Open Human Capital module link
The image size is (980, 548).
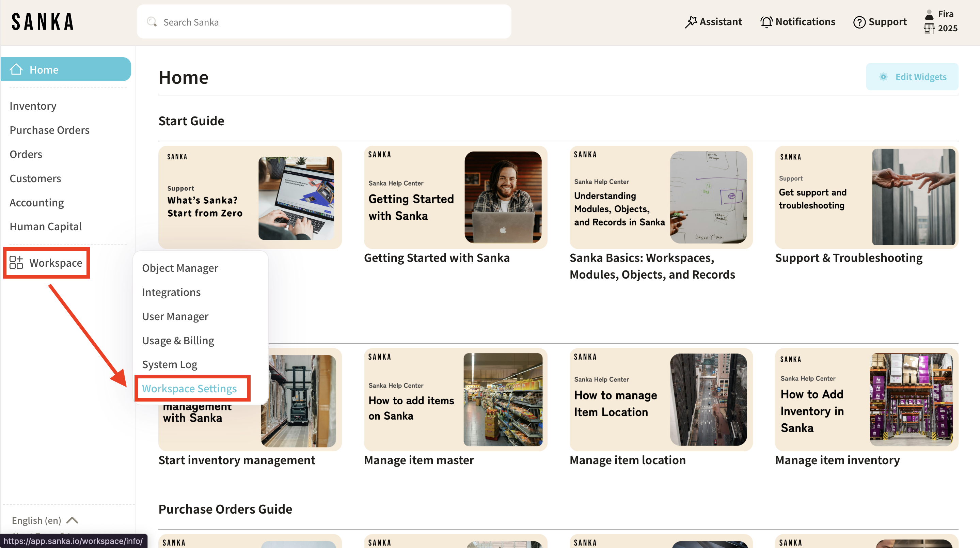pos(46,226)
